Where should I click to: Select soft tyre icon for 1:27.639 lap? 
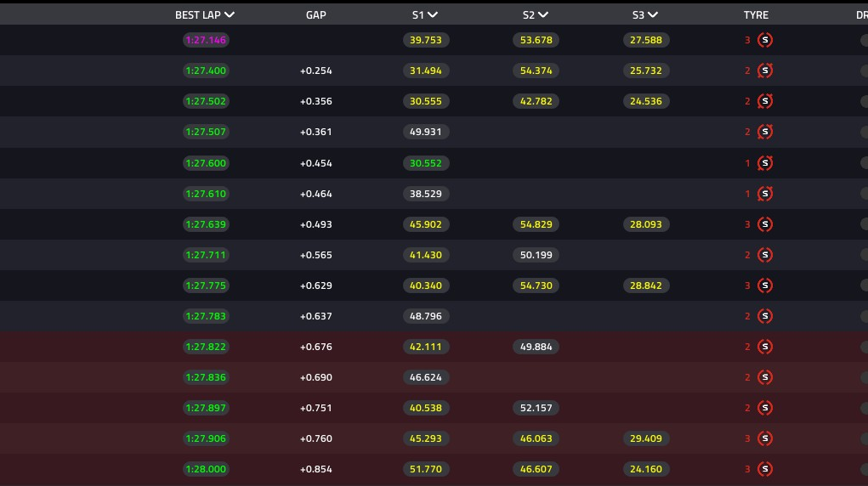pyautogui.click(x=765, y=224)
